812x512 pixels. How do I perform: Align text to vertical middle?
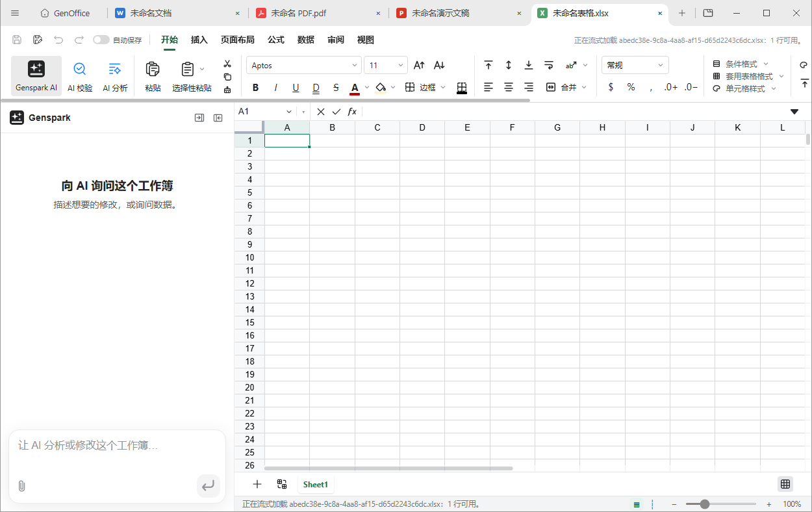click(x=509, y=65)
